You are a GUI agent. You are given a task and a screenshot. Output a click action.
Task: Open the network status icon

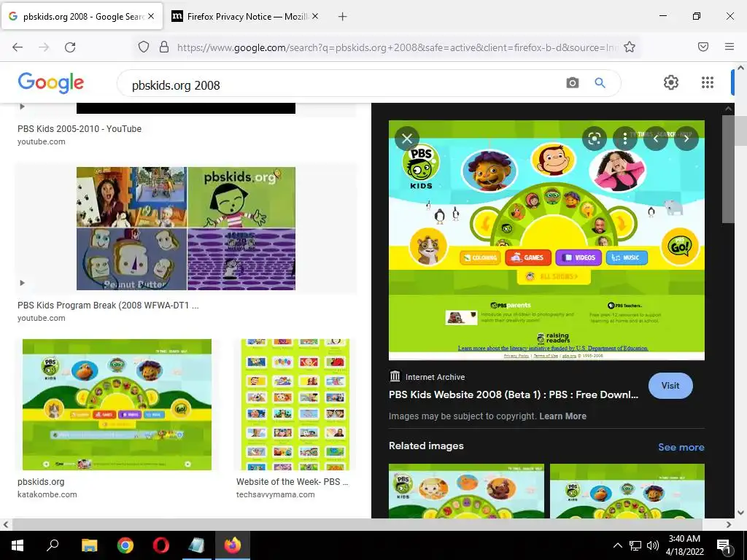635,545
